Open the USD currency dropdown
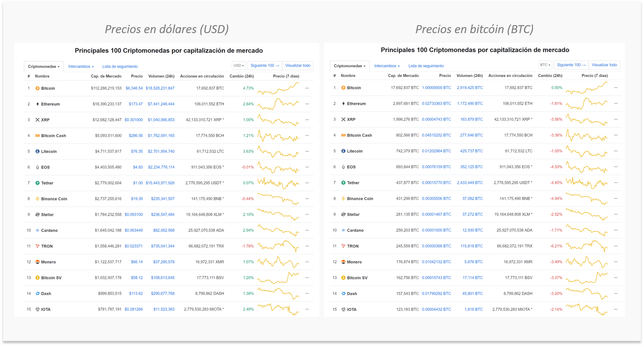This screenshot has width=644, height=346. point(239,66)
